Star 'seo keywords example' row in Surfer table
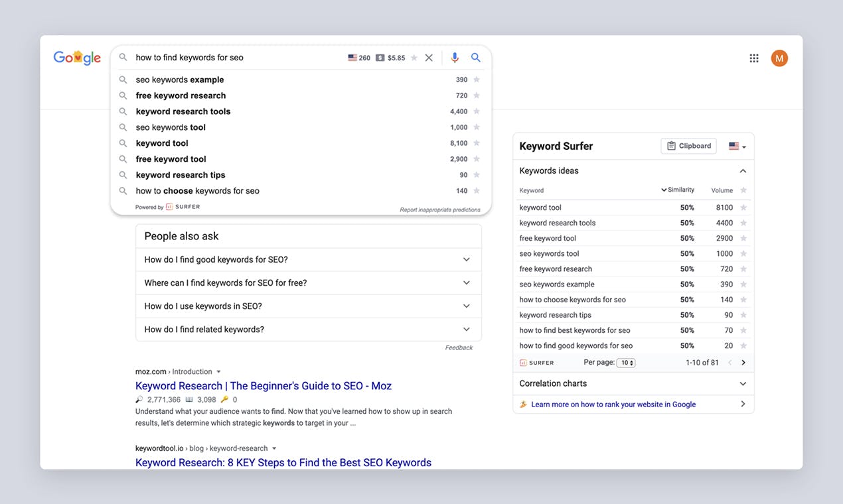The width and height of the screenshot is (843, 504). pyautogui.click(x=743, y=284)
